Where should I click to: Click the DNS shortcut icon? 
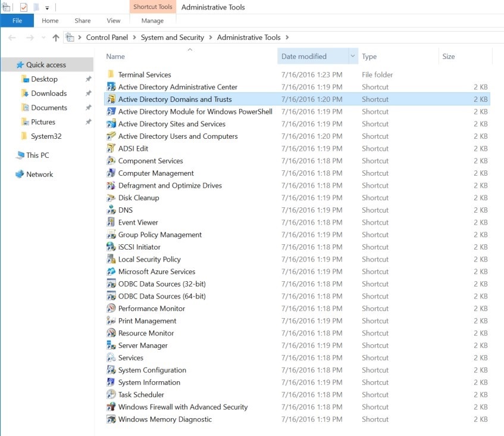[111, 210]
